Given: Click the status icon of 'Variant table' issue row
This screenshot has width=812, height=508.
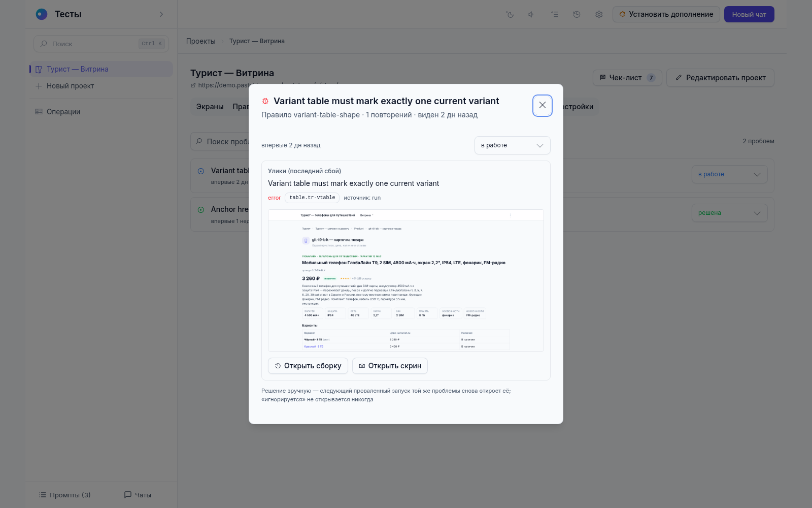Looking at the screenshot, I should click(x=201, y=171).
